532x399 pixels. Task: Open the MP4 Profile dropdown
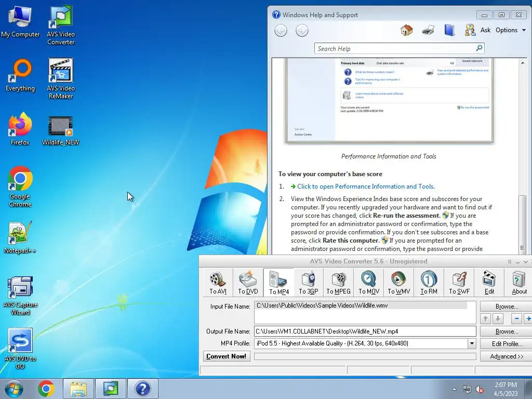[x=472, y=344]
